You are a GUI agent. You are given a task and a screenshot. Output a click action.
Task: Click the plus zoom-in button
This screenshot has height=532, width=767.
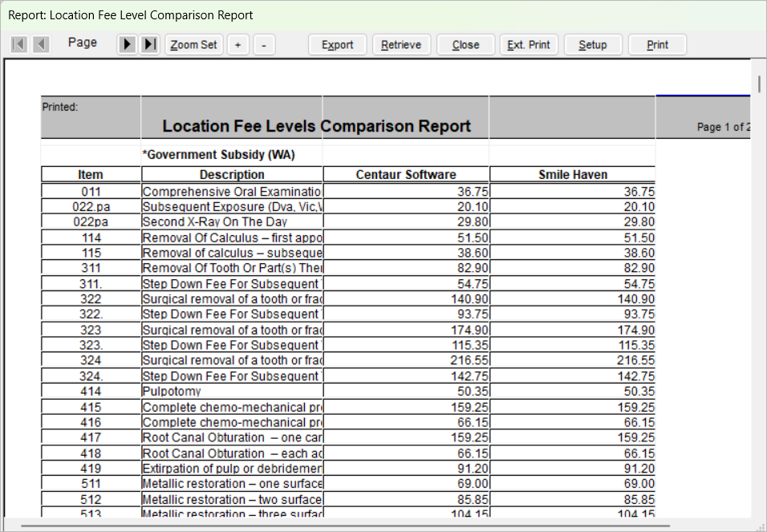237,45
